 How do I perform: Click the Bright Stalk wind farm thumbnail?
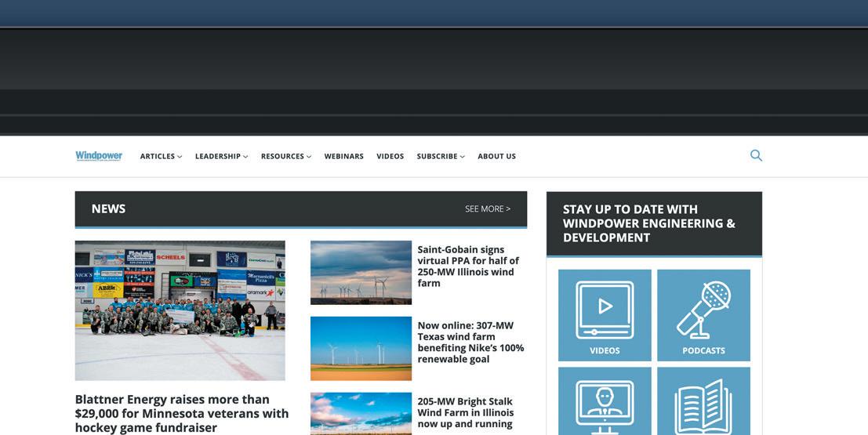pyautogui.click(x=361, y=413)
